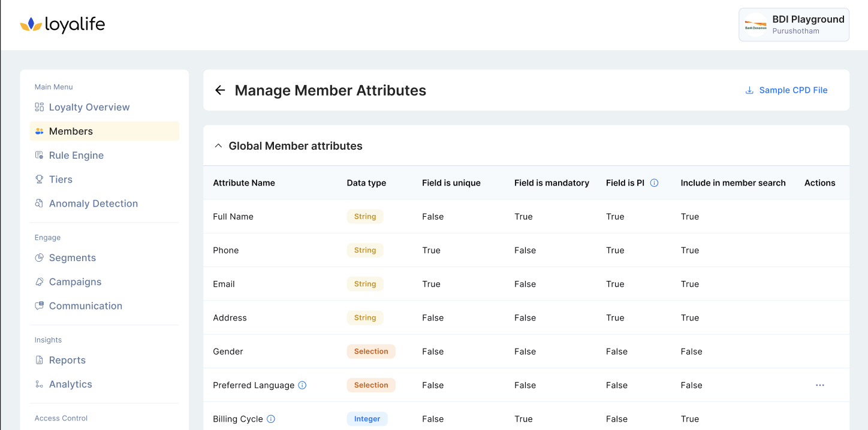Image resolution: width=868 pixels, height=430 pixels.
Task: Click the Preferred Language info icon
Action: click(x=303, y=385)
